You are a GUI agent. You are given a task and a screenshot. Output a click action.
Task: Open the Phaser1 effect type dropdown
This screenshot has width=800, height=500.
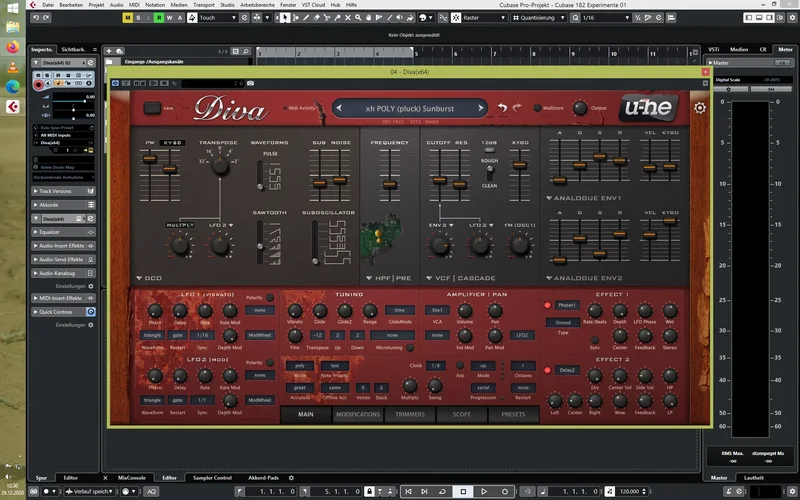(567, 305)
